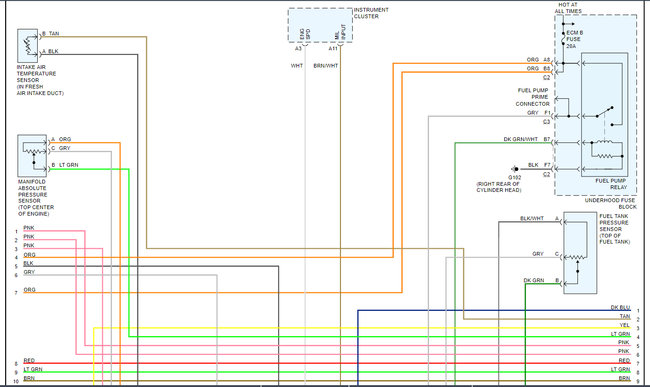This screenshot has height=387, width=650.
Task: Click the PNK label beside number 2
Action: 29,237
